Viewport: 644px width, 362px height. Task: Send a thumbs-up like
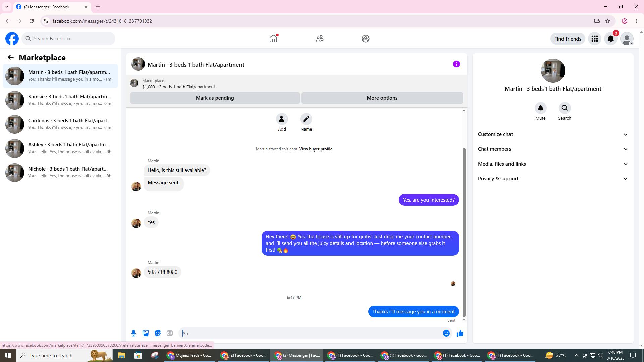click(x=460, y=333)
